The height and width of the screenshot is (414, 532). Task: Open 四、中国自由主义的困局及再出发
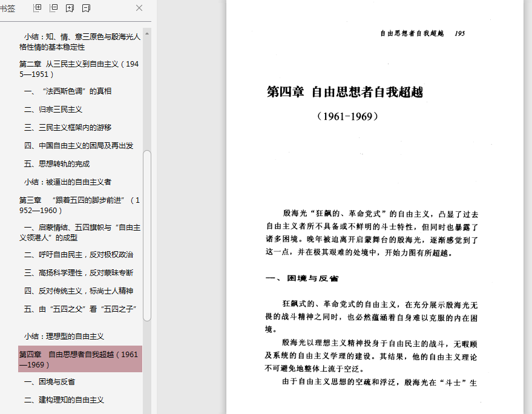point(78,146)
